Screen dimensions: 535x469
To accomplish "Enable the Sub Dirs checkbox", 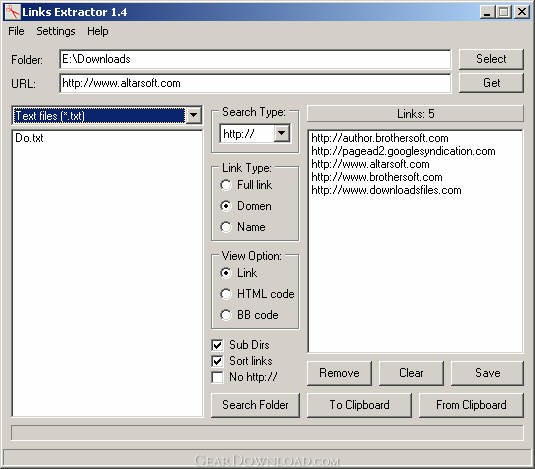I will [x=217, y=345].
